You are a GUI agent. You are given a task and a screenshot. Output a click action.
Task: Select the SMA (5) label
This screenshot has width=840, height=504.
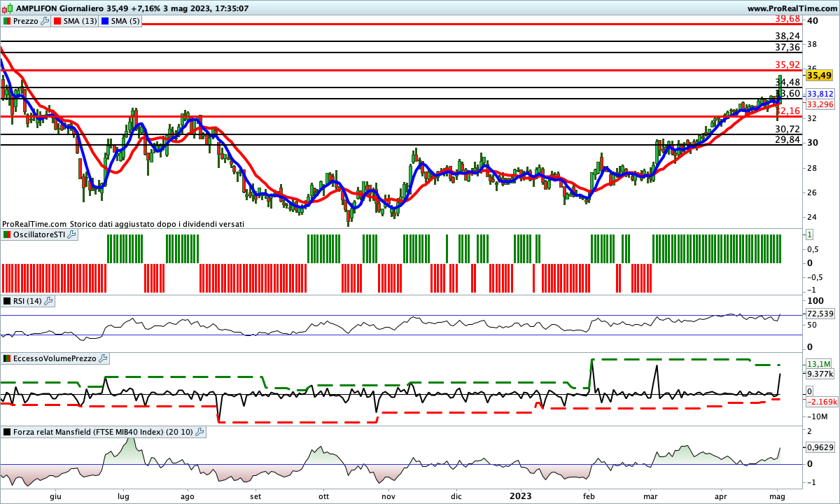pos(127,21)
